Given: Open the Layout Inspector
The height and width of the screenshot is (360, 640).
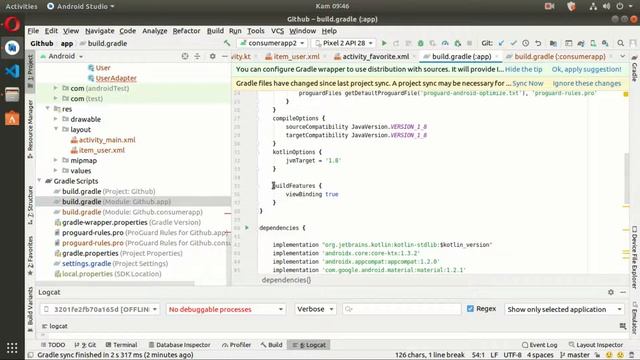Looking at the screenshot, I should [596, 345].
